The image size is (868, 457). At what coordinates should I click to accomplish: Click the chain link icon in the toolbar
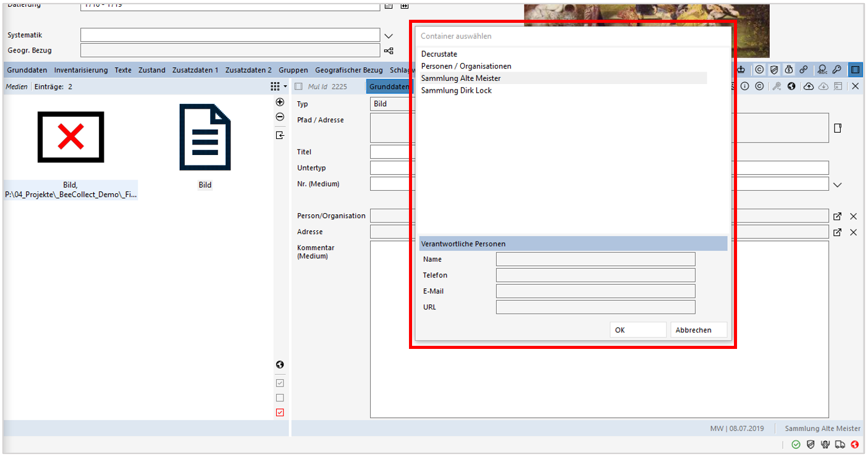click(x=804, y=70)
